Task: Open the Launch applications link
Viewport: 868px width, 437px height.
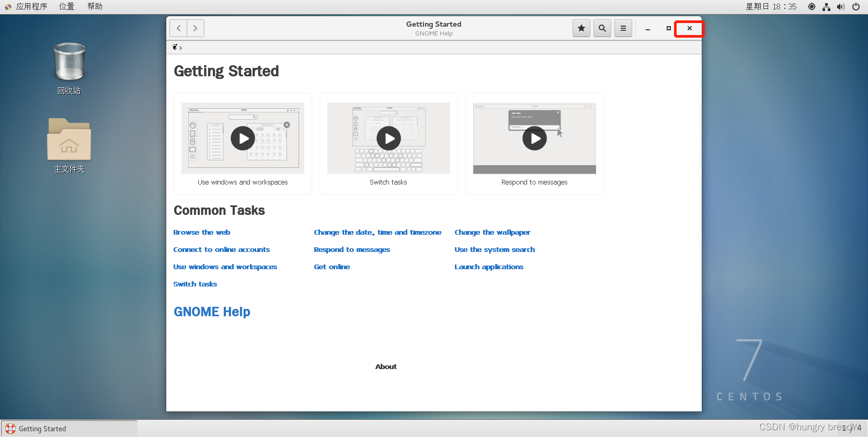Action: [489, 267]
